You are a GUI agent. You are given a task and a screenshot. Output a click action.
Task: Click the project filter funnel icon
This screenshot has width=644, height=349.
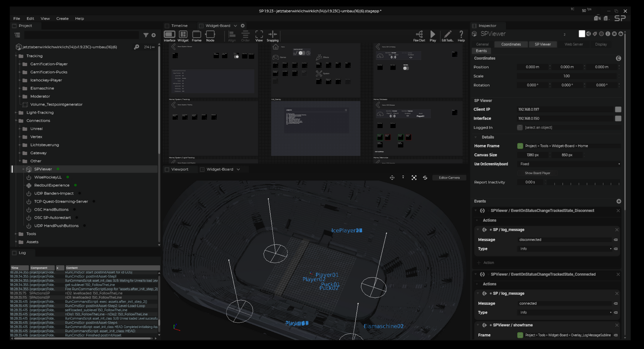[146, 35]
